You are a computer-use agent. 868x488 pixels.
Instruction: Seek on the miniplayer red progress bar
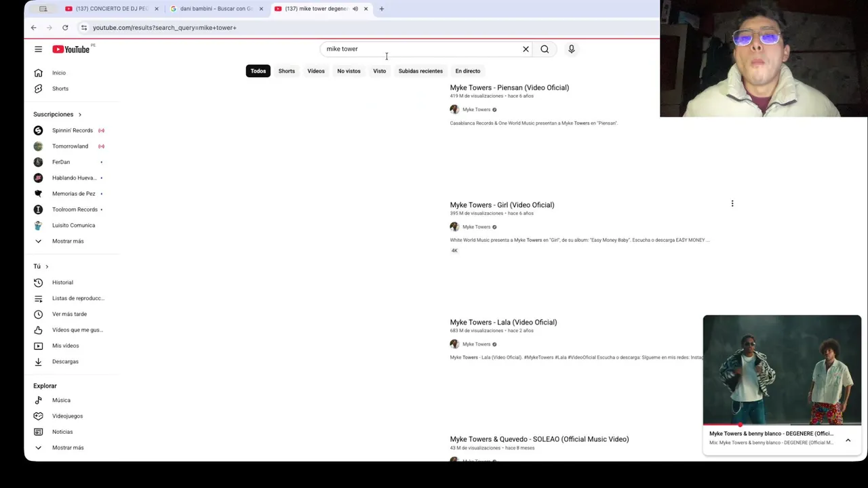coord(782,425)
